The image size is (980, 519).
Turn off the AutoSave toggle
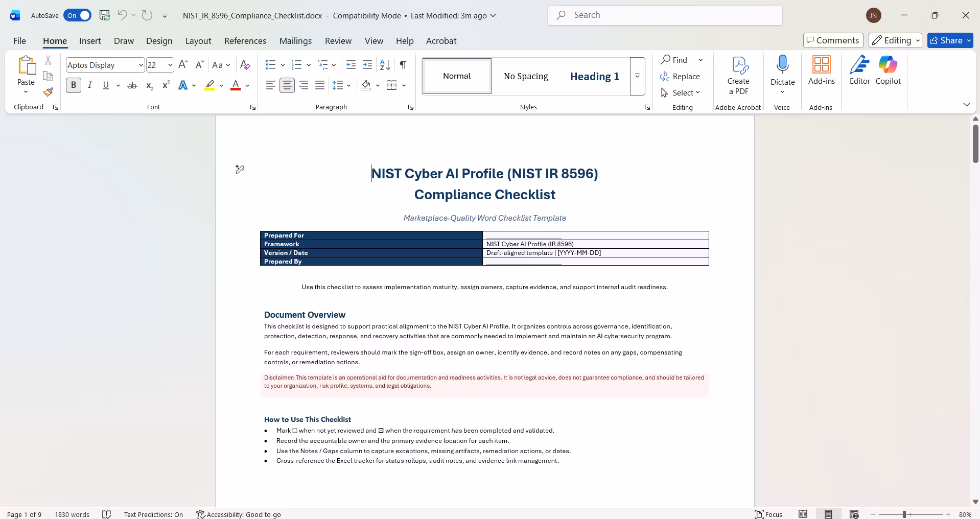(x=78, y=15)
